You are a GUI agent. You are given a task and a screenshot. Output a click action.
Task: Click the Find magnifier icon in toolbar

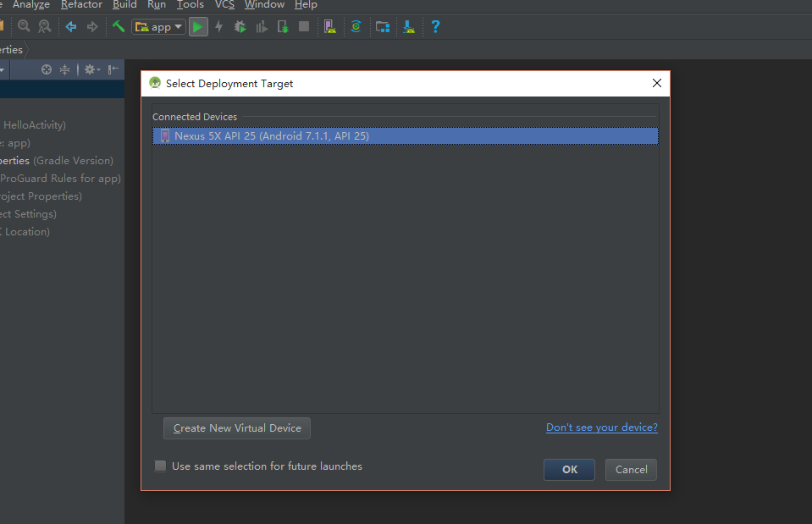pyautogui.click(x=24, y=26)
